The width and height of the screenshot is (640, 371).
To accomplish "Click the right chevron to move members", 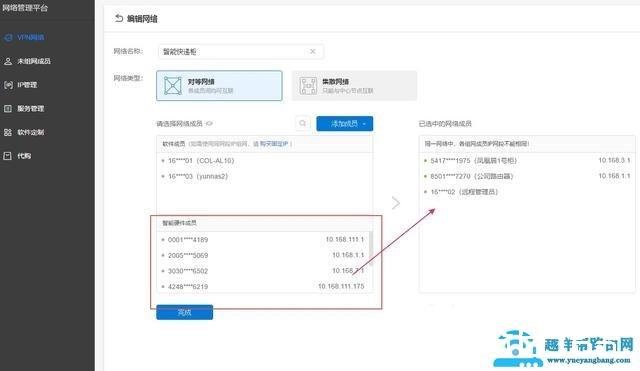I will (396, 203).
